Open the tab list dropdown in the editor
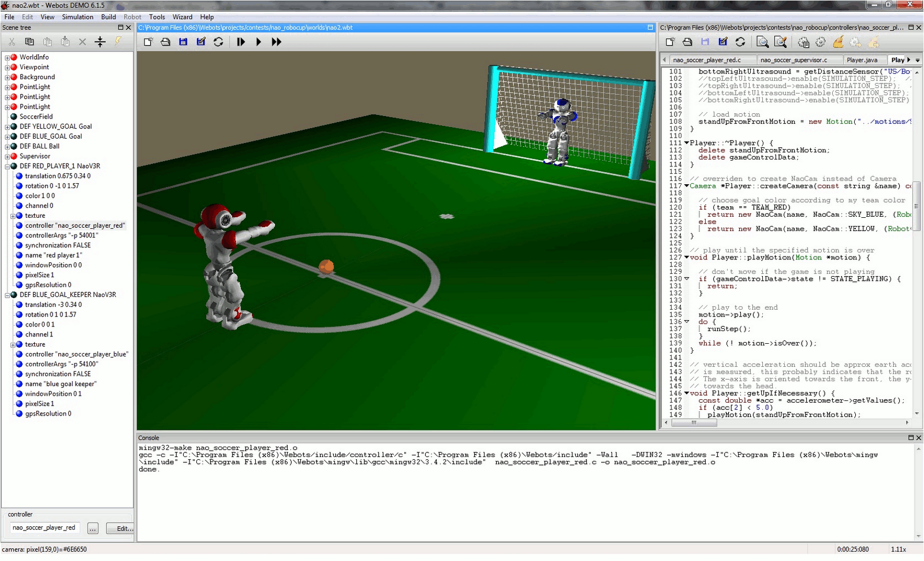Image resolution: width=924 pixels, height=561 pixels. [917, 60]
